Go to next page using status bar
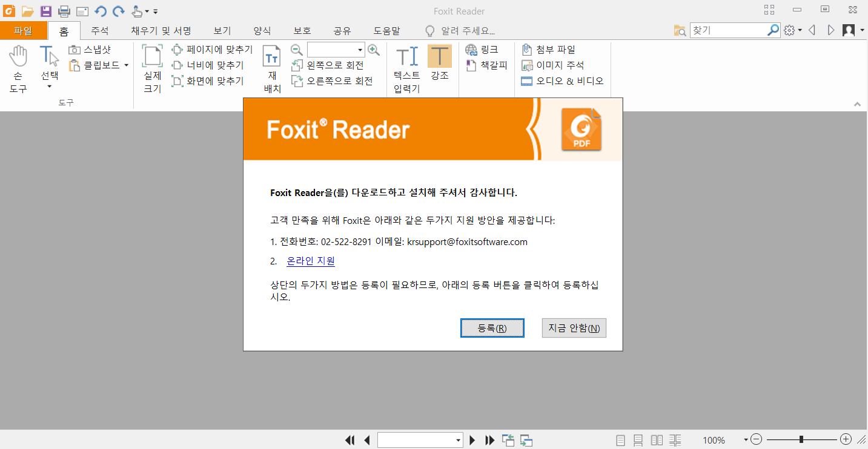The height and width of the screenshot is (449, 868). coord(472,440)
